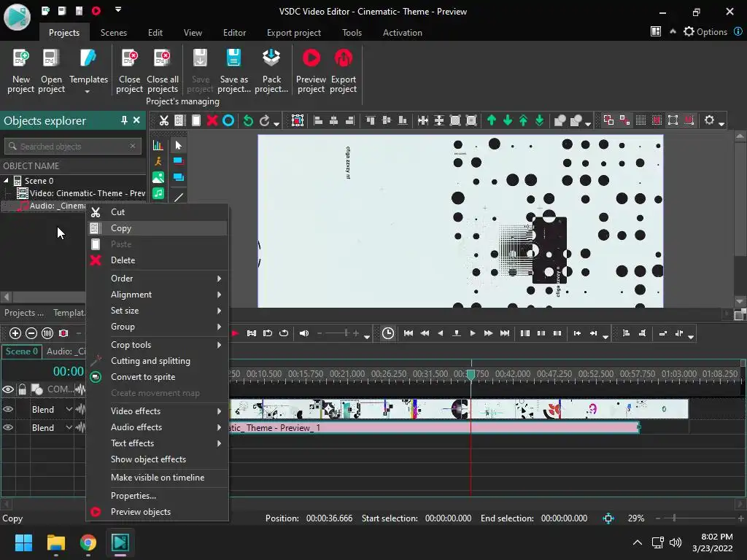Click the playback Play button

click(x=472, y=333)
